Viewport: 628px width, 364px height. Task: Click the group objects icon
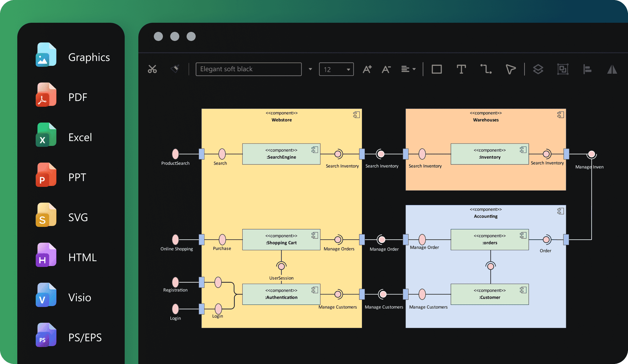coord(563,69)
